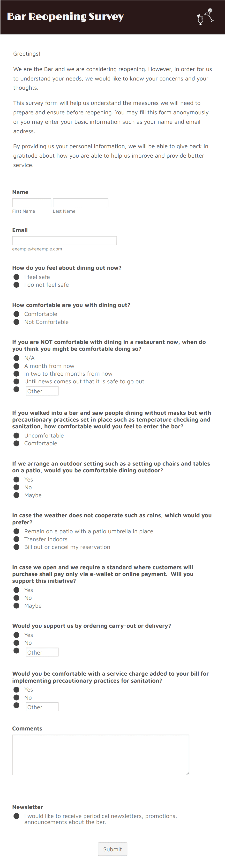Type in the "Other" box for carry-out question
The image size is (225, 868).
click(42, 652)
